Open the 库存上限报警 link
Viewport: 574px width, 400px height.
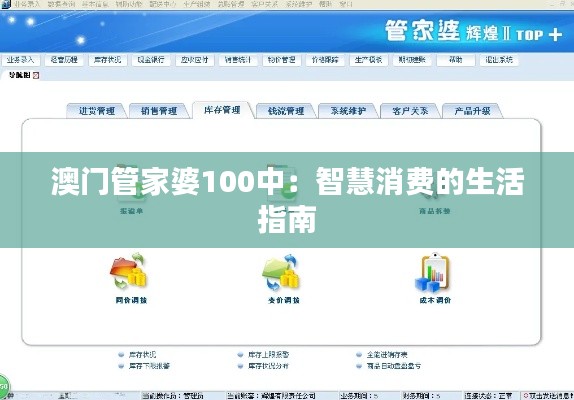pos(269,355)
